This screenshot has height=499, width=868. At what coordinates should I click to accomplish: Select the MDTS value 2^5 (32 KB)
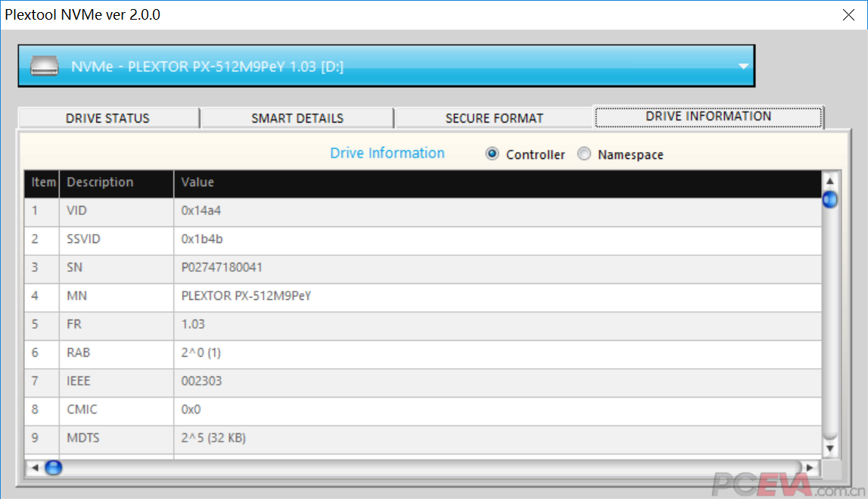coord(213,438)
